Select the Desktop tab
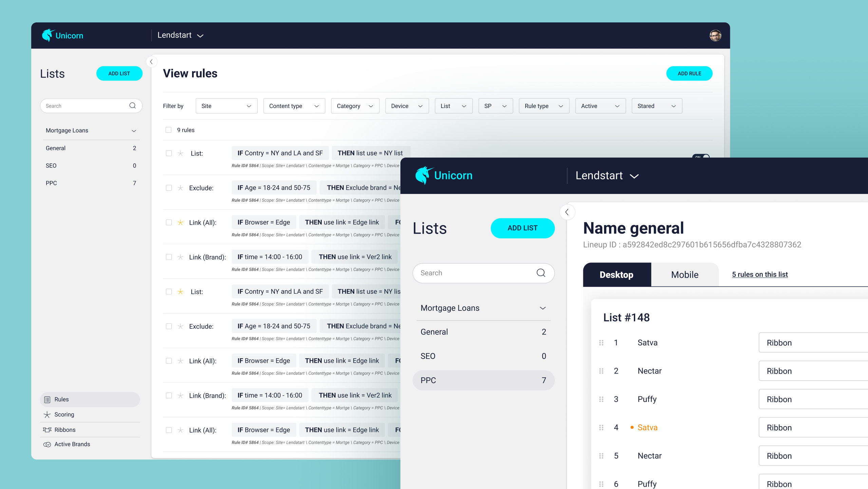This screenshot has width=868, height=489. (x=616, y=274)
